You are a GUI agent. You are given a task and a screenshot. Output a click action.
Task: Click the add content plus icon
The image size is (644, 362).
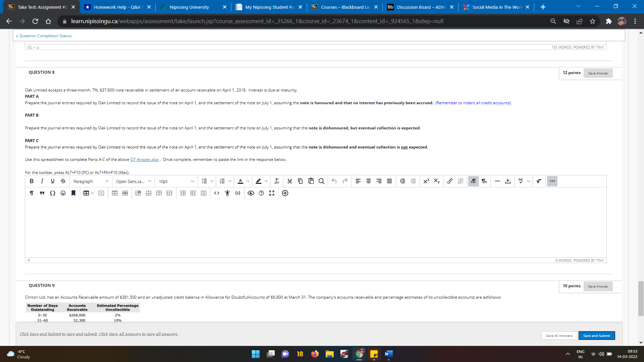[285, 193]
